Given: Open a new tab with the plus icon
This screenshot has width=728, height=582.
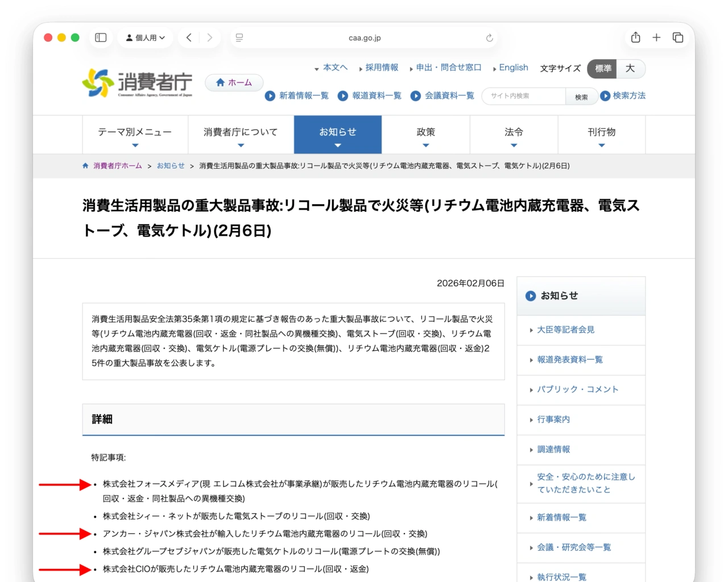Looking at the screenshot, I should [657, 38].
